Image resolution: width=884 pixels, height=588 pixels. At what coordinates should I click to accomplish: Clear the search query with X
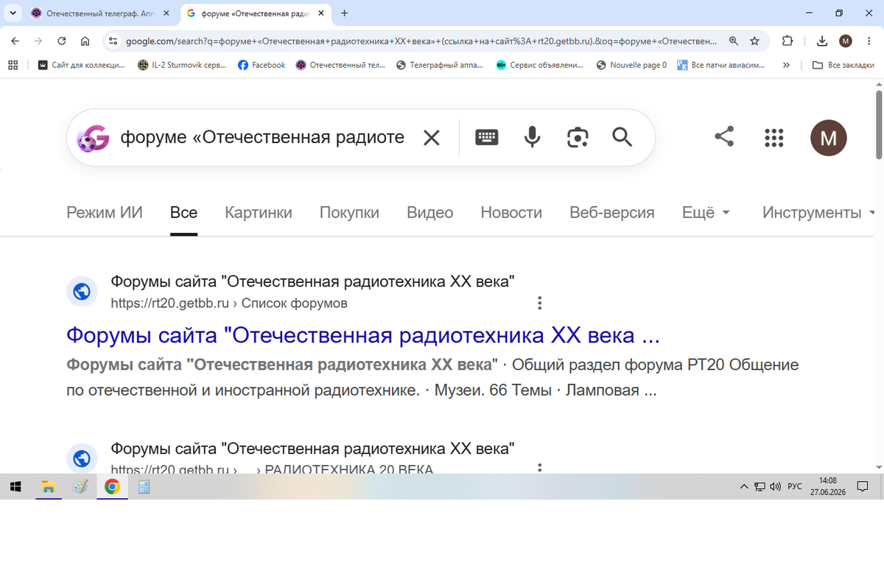click(x=431, y=138)
